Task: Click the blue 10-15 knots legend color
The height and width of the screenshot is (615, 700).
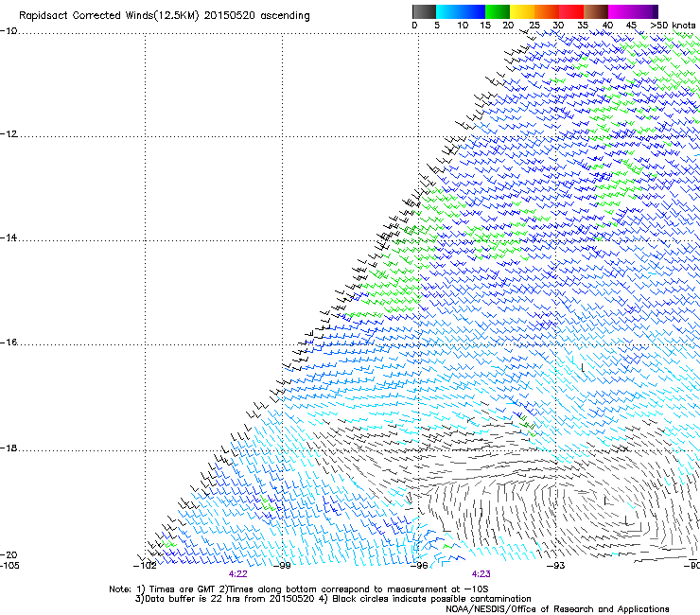Action: click(473, 11)
